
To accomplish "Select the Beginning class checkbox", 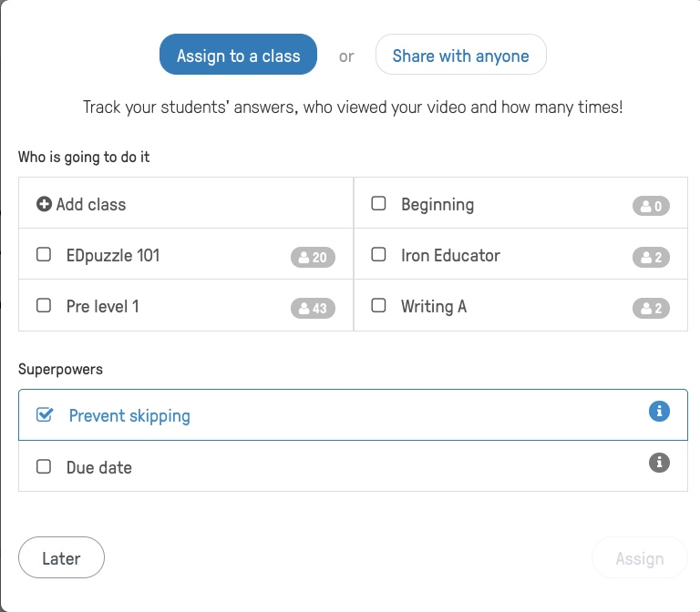I will point(378,204).
